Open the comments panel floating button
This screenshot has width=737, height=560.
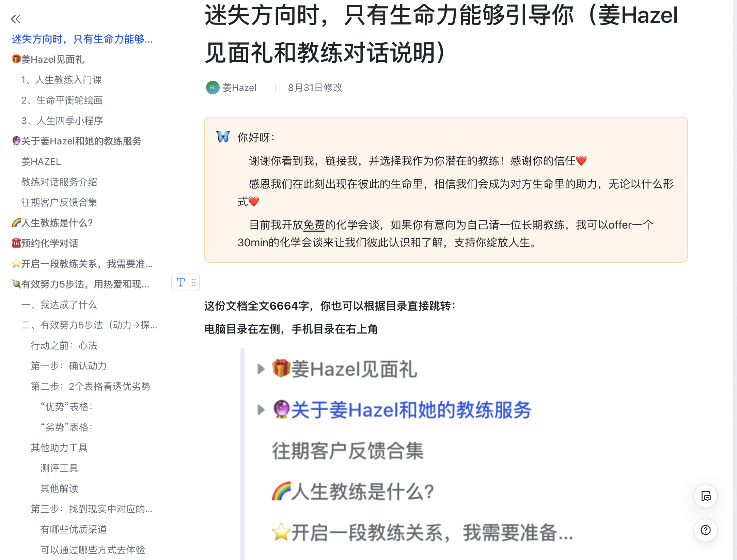click(706, 496)
